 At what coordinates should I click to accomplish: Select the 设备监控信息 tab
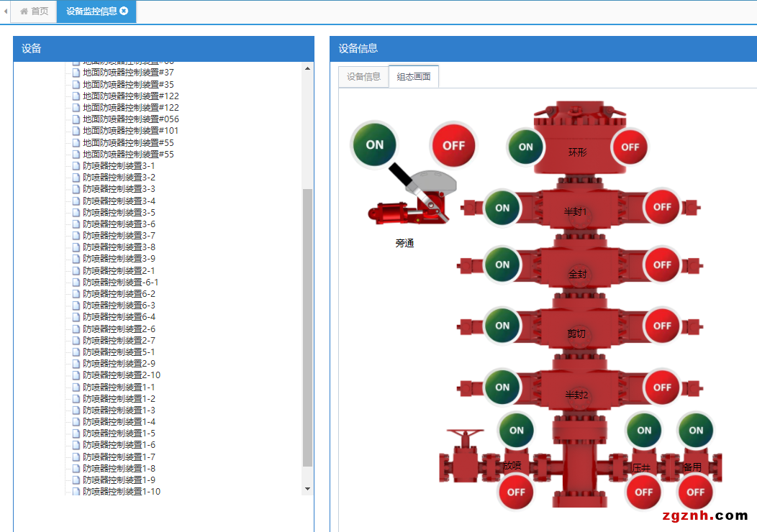coord(96,11)
